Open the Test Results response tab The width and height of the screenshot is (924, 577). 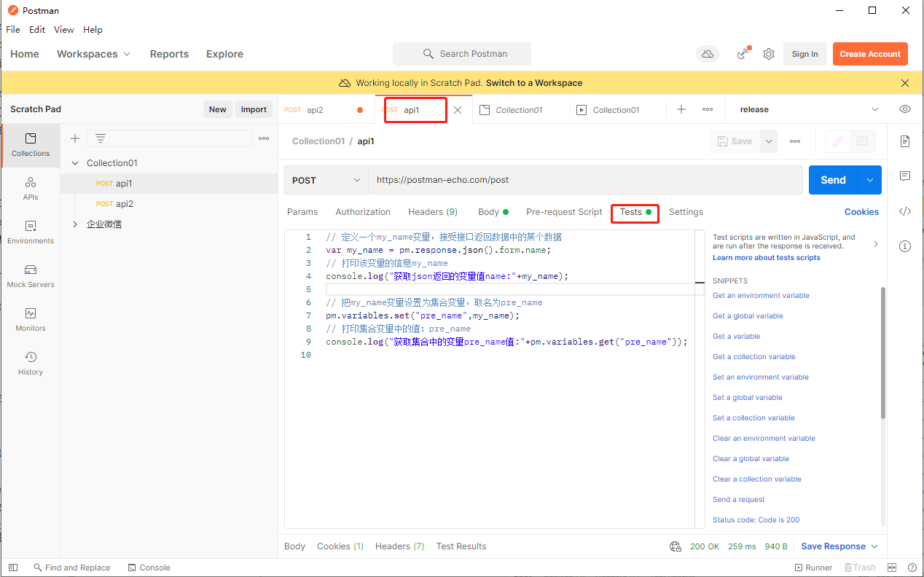[461, 546]
